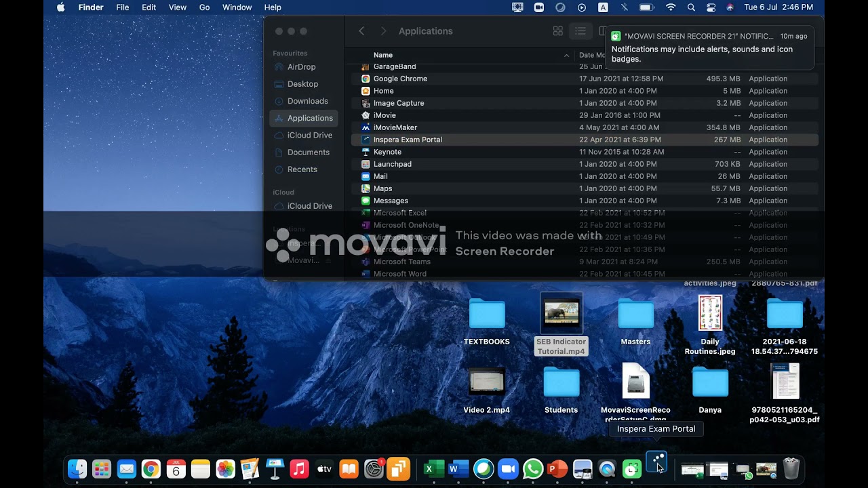
Task: Select iMovieMaker in Applications list
Action: pyautogui.click(x=585, y=127)
